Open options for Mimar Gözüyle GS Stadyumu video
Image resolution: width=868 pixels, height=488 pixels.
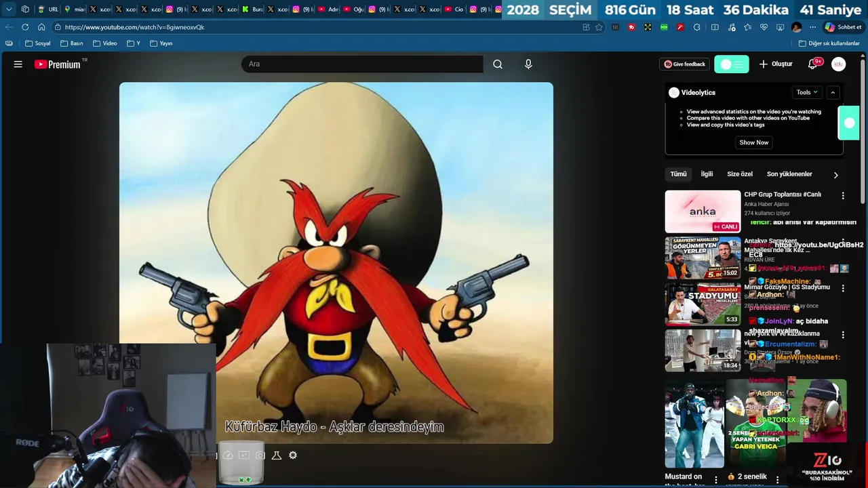tap(843, 288)
